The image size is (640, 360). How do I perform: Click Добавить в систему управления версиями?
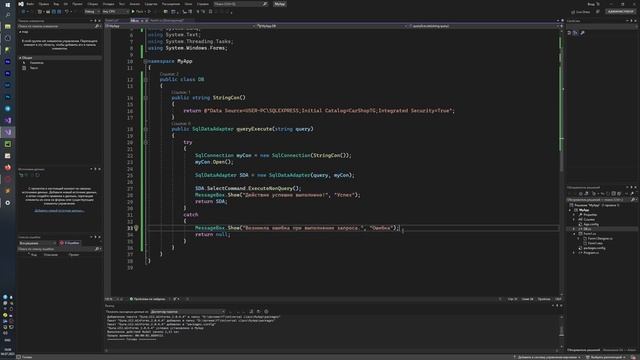(547, 358)
